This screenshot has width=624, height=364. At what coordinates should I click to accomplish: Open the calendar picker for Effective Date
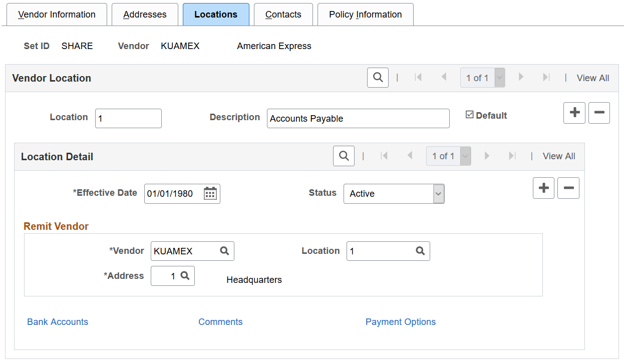(x=211, y=193)
